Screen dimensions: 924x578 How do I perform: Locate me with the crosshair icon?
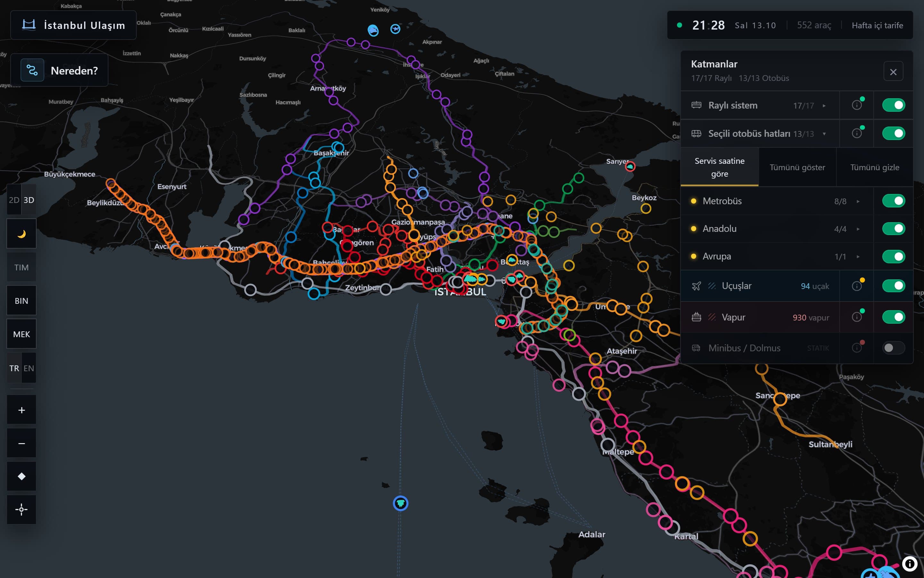pos(21,510)
